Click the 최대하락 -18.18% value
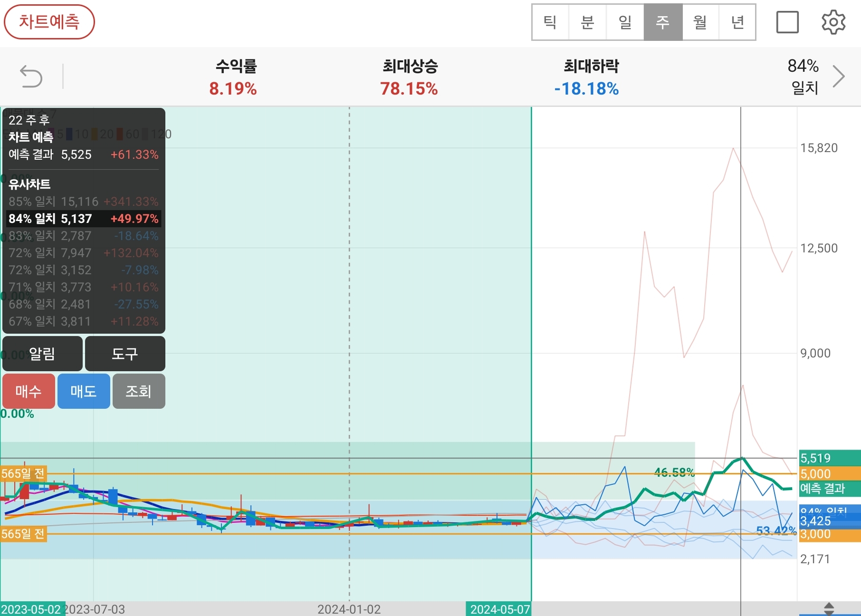Viewport: 861px width, 616px height. point(587,88)
